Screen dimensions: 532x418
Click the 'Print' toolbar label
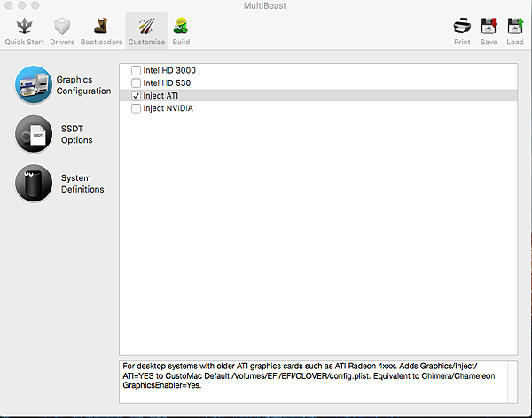click(462, 42)
